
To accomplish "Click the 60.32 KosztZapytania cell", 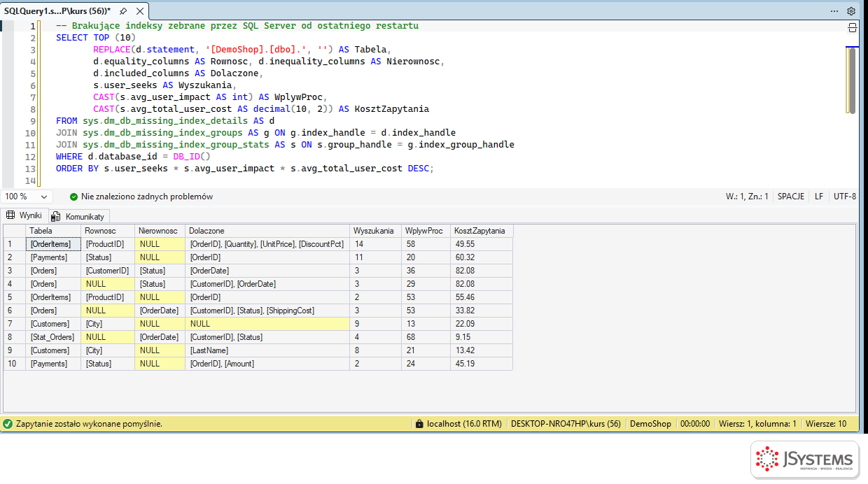I will click(482, 257).
